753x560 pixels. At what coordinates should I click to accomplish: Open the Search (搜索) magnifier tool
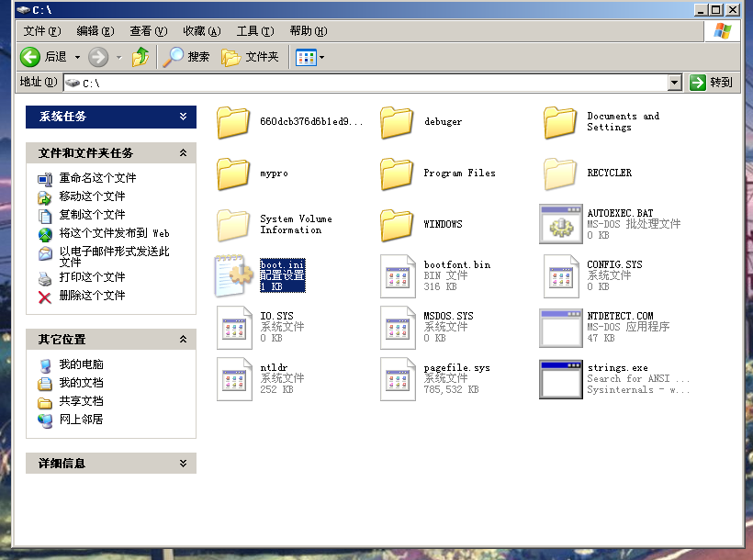tap(185, 57)
